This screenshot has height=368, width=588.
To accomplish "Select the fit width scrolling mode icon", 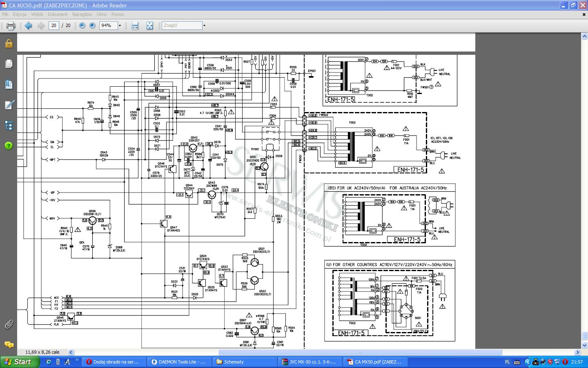I will (x=135, y=26).
